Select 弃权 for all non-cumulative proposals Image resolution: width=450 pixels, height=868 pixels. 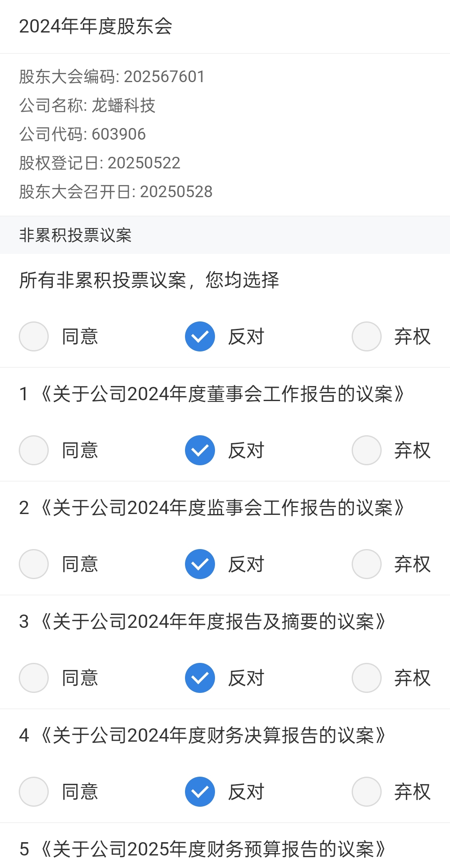367,336
